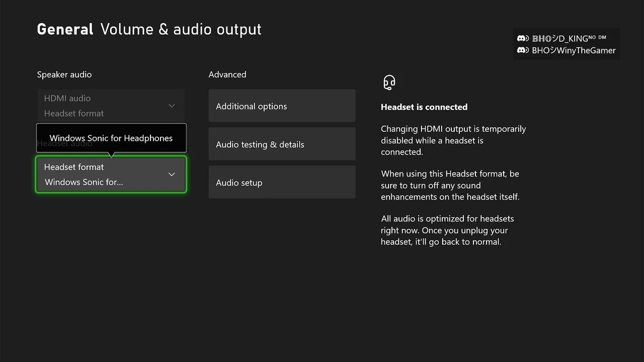
Task: Open Additional options
Action: click(x=282, y=106)
